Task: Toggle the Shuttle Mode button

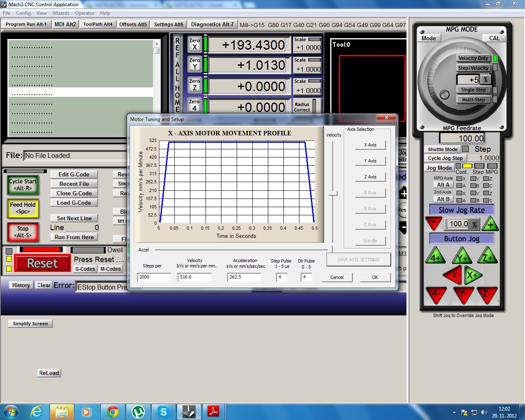Action: [x=442, y=149]
